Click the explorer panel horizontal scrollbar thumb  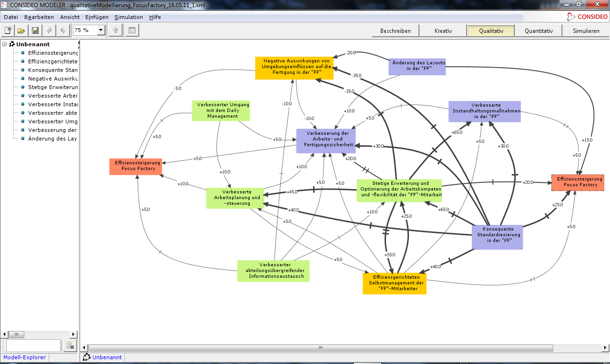click(16, 334)
